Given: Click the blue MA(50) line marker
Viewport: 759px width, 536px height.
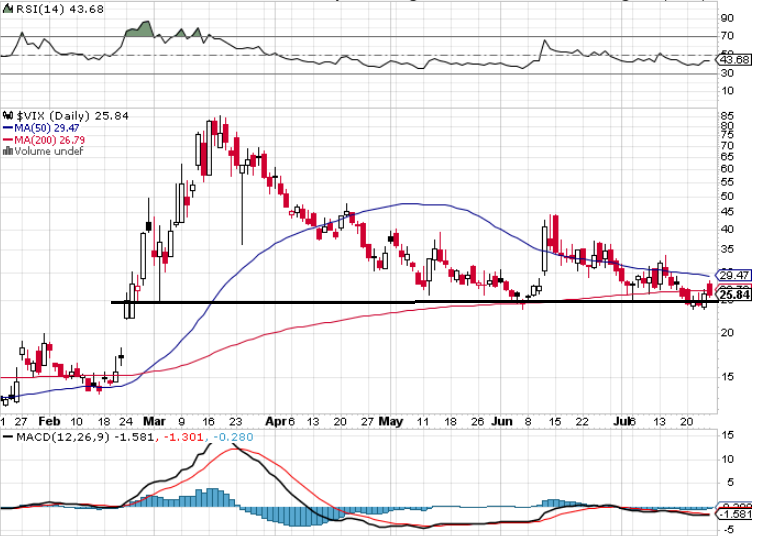Looking at the screenshot, I should 6,128.
